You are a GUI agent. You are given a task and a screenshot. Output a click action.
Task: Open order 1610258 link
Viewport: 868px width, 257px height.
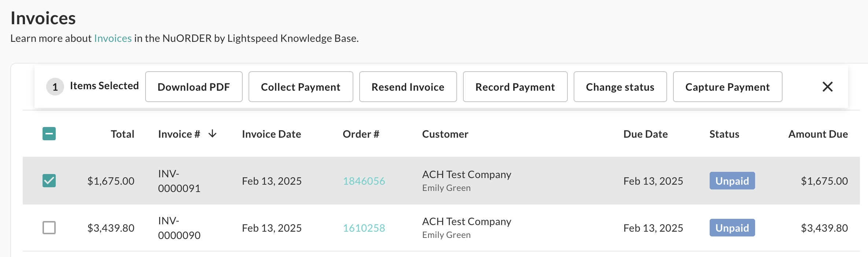(364, 228)
